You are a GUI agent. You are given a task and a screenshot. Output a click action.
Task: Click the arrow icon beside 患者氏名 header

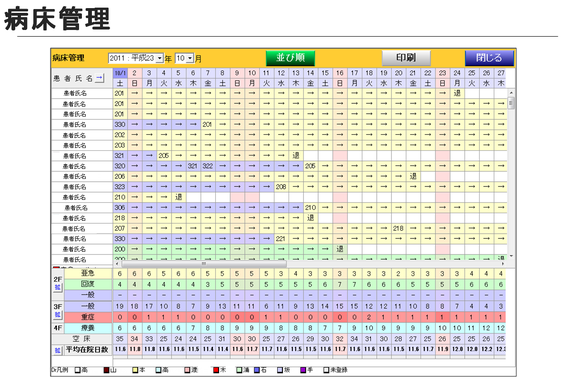point(100,78)
